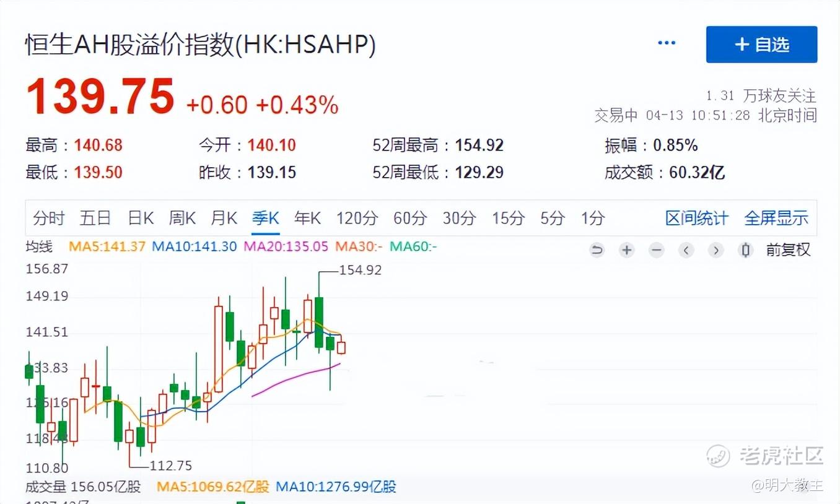Click the 最低 value 139.50
840x504 pixels.
(x=98, y=172)
